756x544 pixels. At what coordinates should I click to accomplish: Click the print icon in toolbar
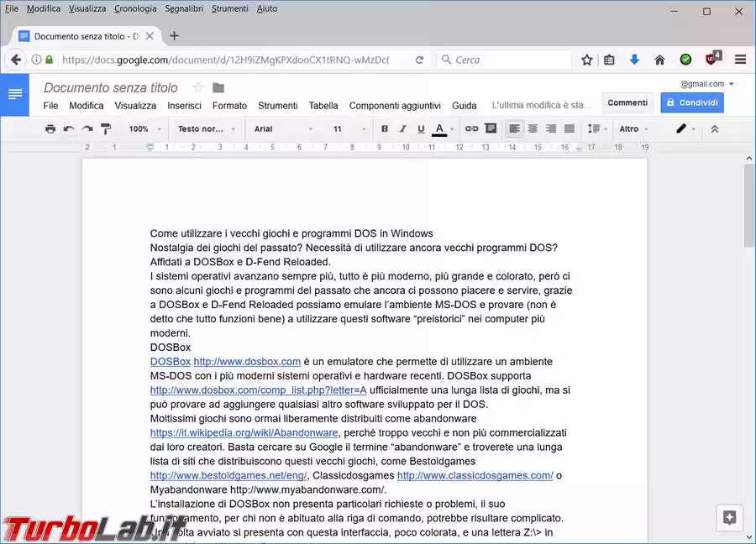tap(50, 129)
